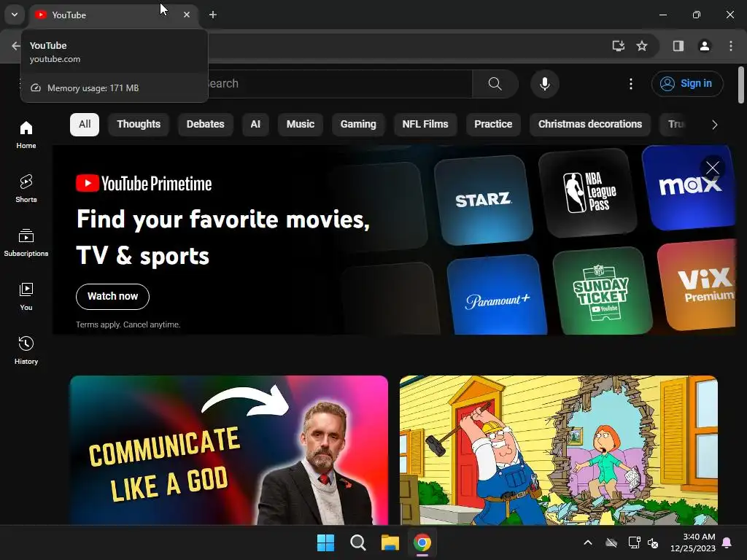747x560 pixels.
Task: Show more category chips with arrow
Action: tap(714, 125)
